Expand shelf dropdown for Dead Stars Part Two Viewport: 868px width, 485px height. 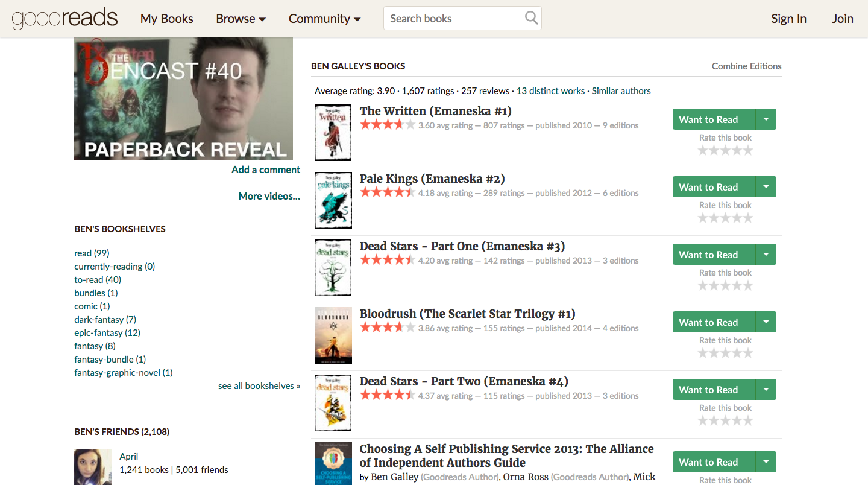[x=766, y=390]
